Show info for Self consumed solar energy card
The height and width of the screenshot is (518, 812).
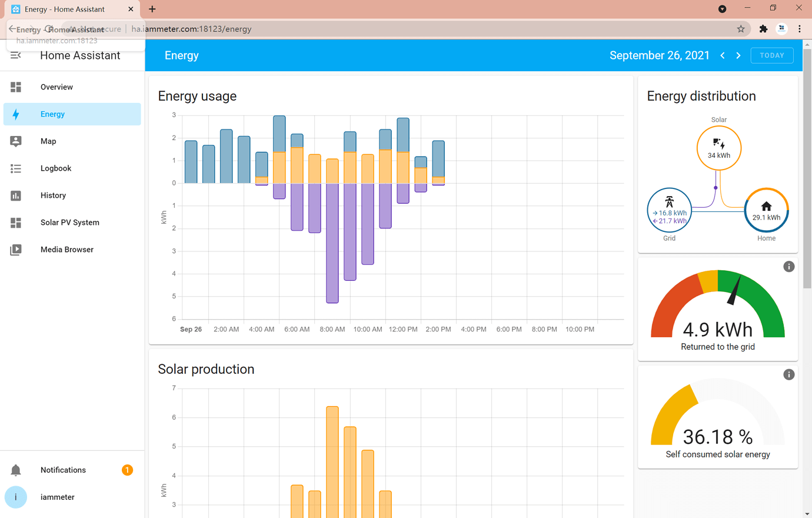point(789,374)
